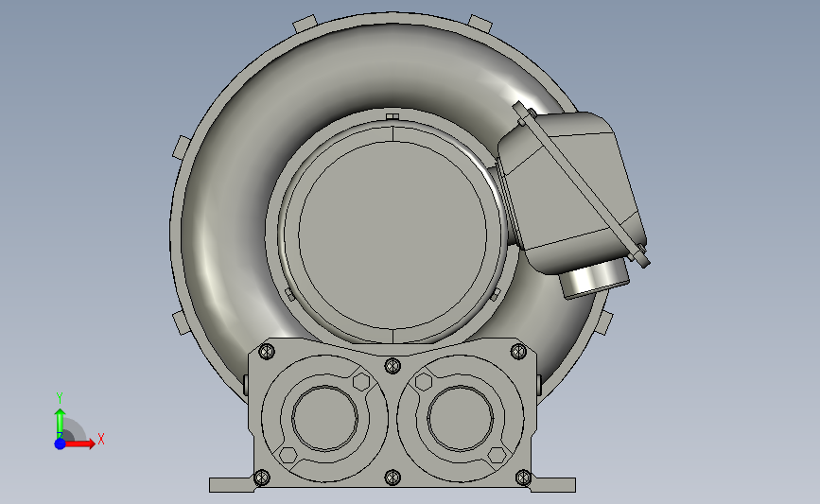Select the bottom-left corner screw of the port block

coord(261,477)
